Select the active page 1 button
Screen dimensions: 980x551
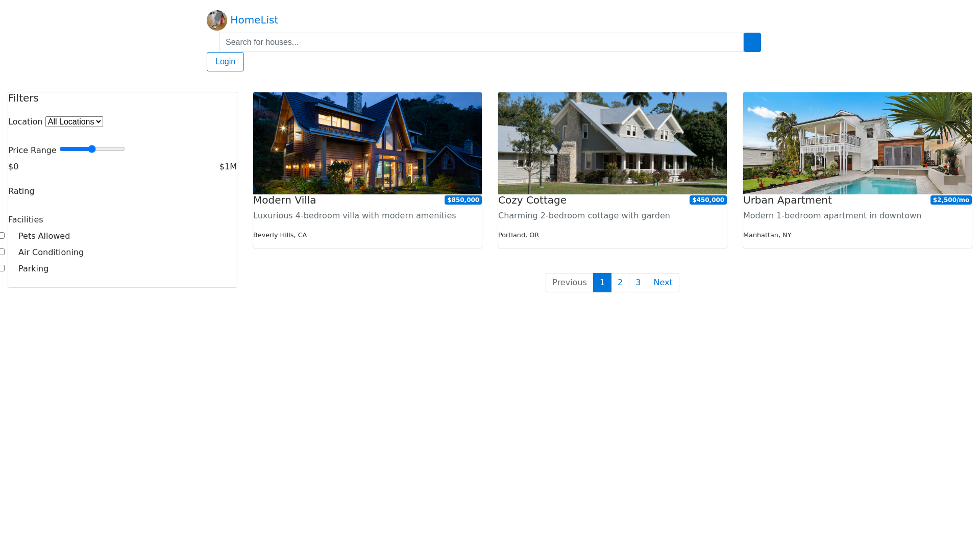click(x=602, y=283)
